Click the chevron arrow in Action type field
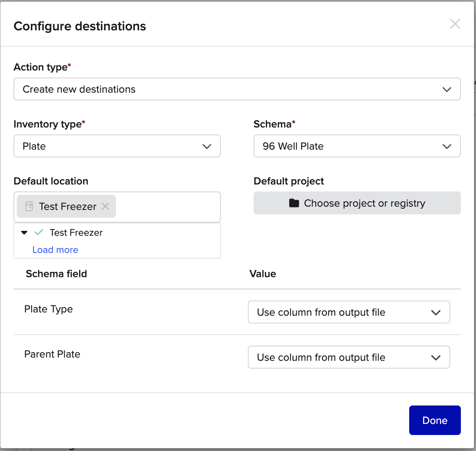The image size is (476, 451). (x=447, y=89)
